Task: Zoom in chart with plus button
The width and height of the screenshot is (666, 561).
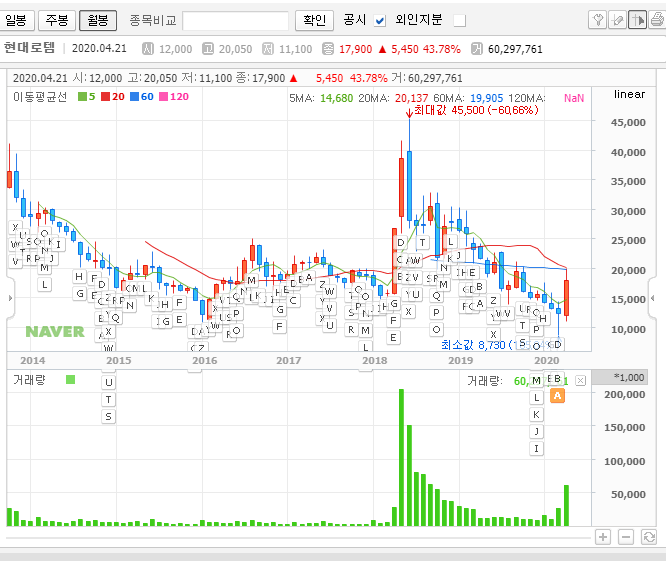Action: pyautogui.click(x=603, y=537)
